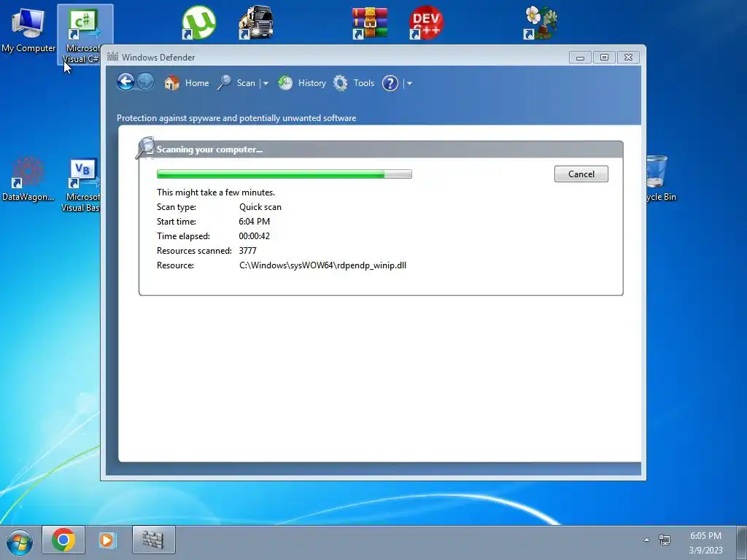The image size is (747, 560).
Task: Click 'This might take a few minutes.' text
Action: [216, 192]
